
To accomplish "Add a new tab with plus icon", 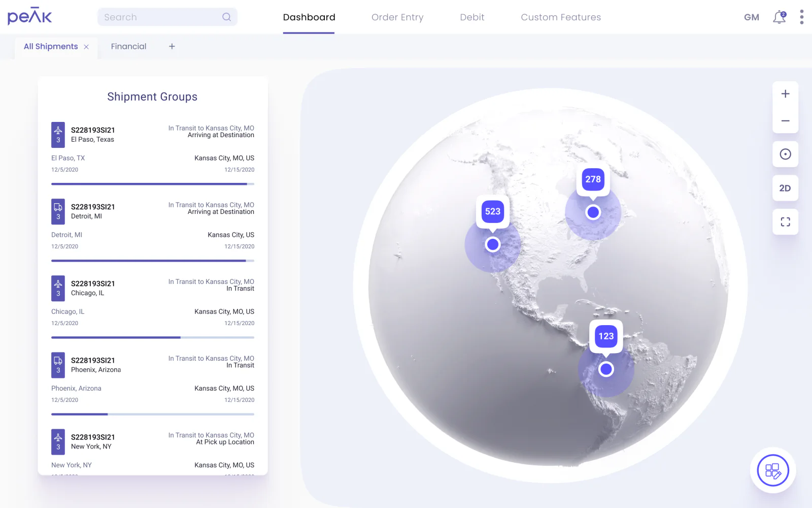I will click(172, 46).
